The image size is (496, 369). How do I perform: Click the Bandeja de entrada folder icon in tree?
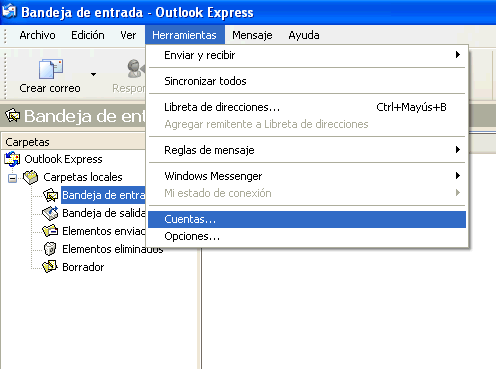[x=50, y=195]
